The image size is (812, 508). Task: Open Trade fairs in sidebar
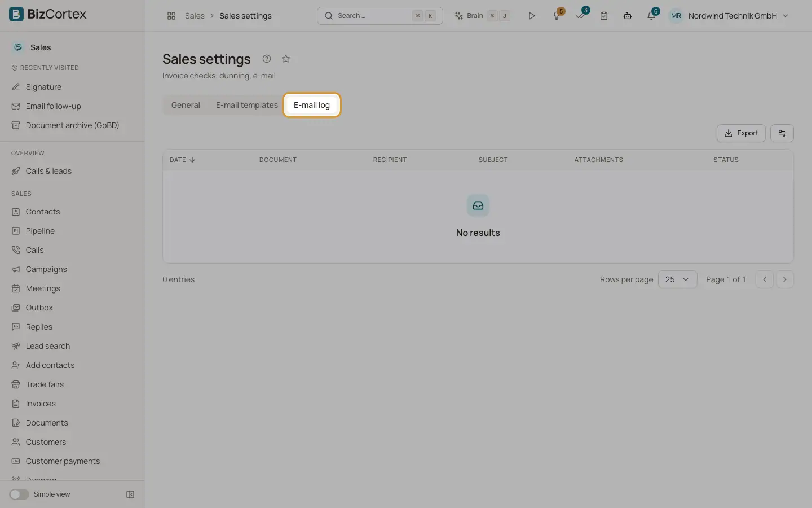tap(72, 384)
